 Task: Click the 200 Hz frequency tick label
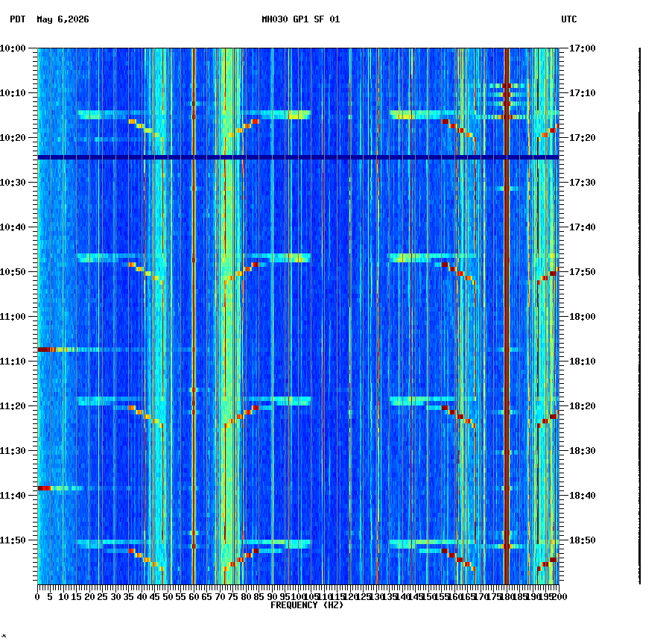[x=560, y=597]
